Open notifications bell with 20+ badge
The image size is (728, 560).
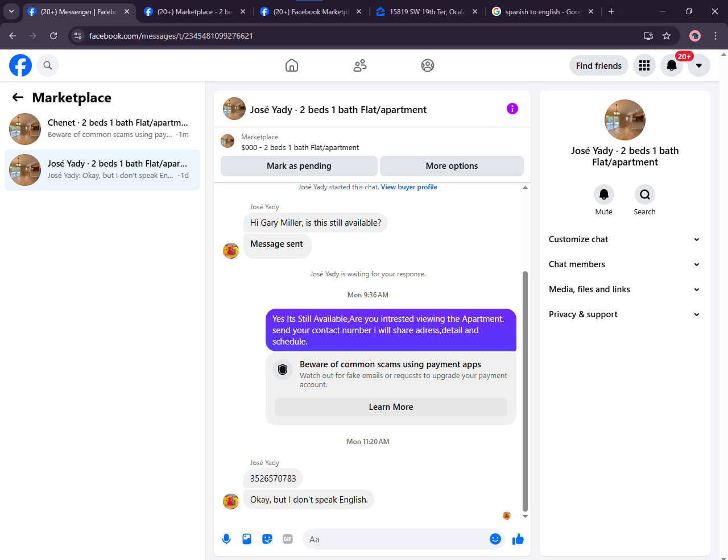tap(672, 65)
